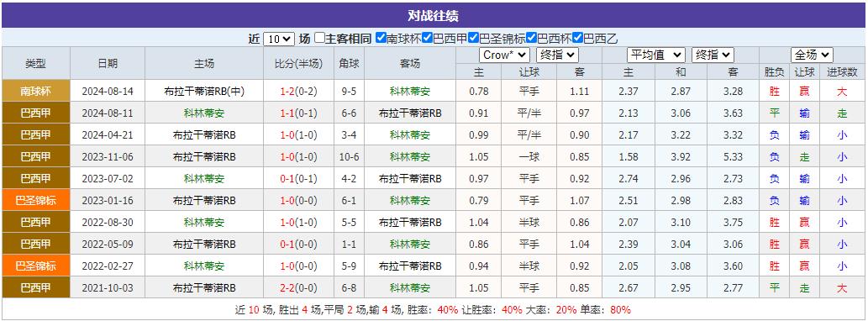Open the 平均值 odds dropdown

tap(656, 55)
